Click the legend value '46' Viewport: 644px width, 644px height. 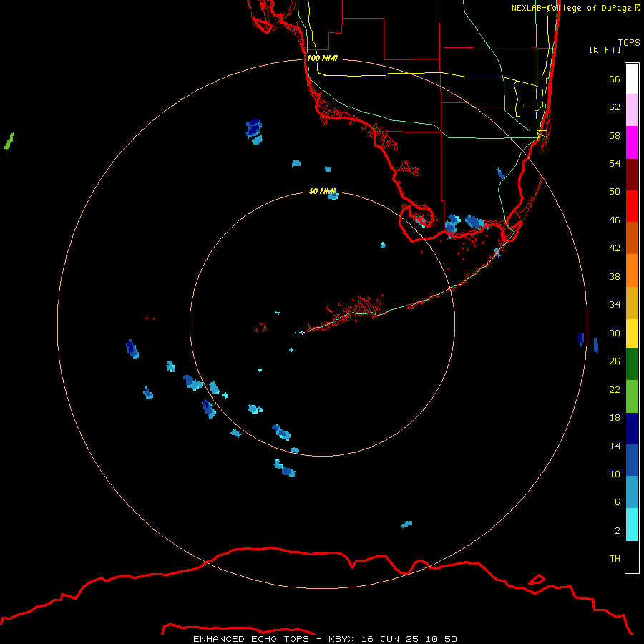pyautogui.click(x=615, y=220)
